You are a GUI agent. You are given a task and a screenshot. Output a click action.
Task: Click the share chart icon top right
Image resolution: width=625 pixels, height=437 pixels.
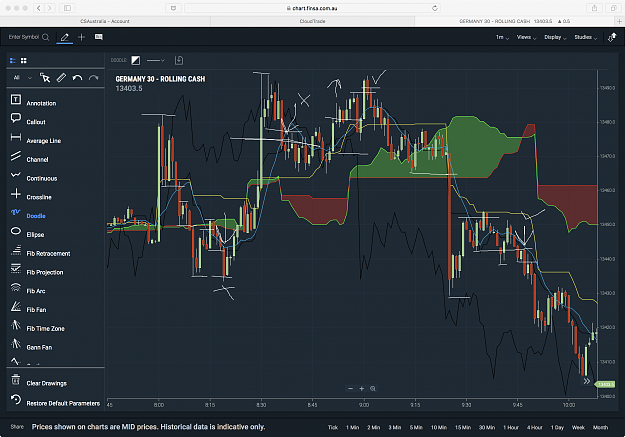[612, 37]
